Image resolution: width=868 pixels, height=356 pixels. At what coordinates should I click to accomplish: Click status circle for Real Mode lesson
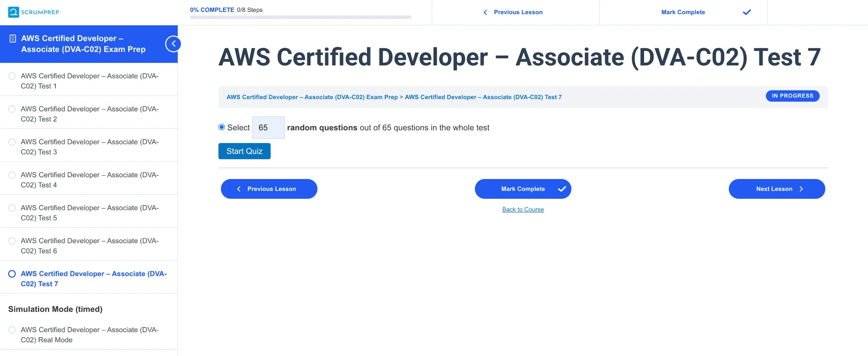(12, 330)
